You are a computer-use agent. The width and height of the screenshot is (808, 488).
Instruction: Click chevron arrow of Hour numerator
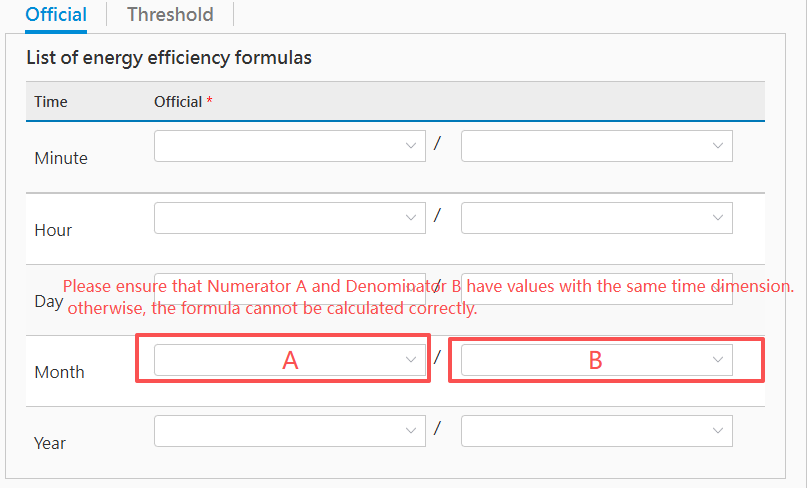pyautogui.click(x=411, y=218)
